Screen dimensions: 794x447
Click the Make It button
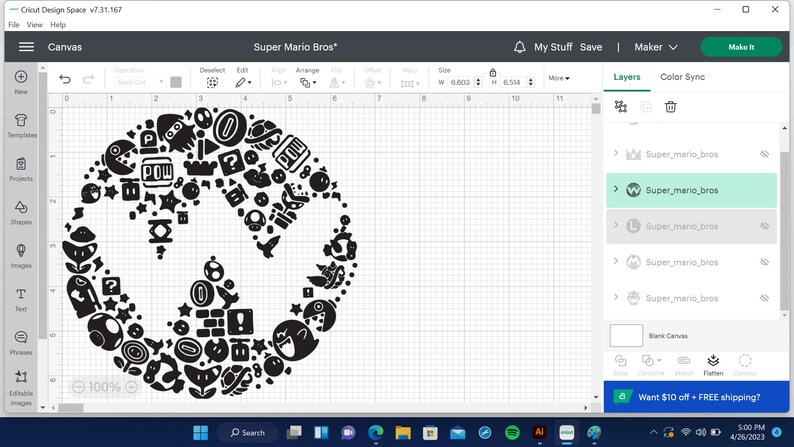[x=741, y=47]
